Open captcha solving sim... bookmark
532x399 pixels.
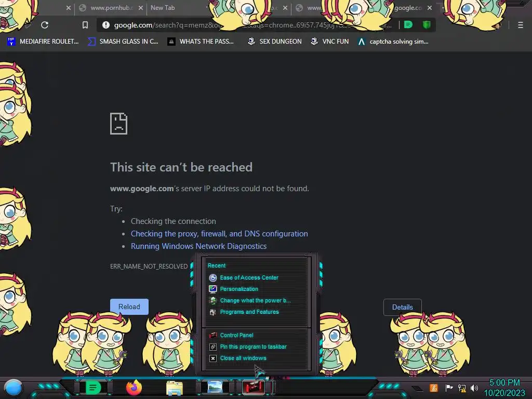click(x=393, y=42)
